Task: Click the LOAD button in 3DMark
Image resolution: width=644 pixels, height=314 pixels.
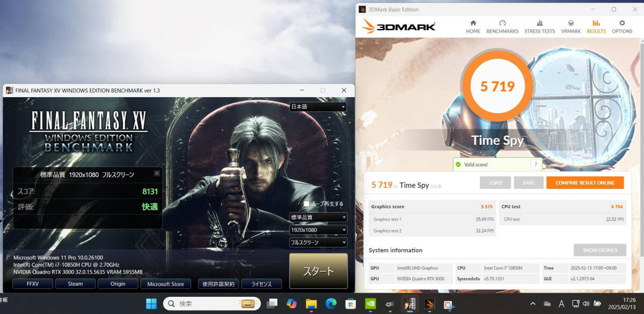Action: pyautogui.click(x=495, y=182)
